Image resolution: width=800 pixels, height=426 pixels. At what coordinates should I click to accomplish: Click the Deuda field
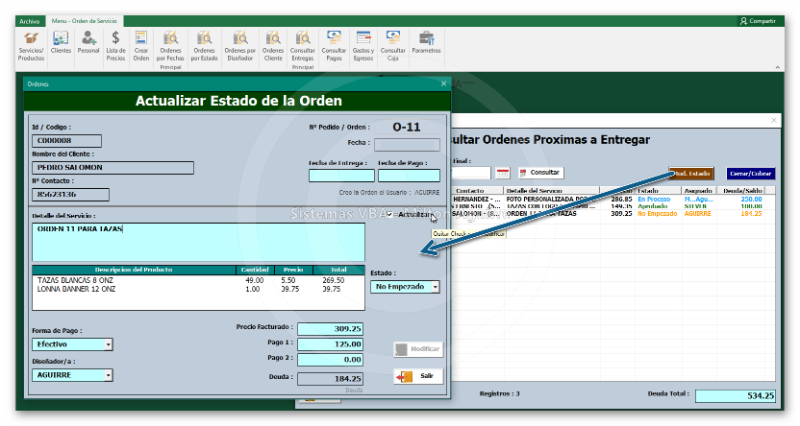point(330,379)
